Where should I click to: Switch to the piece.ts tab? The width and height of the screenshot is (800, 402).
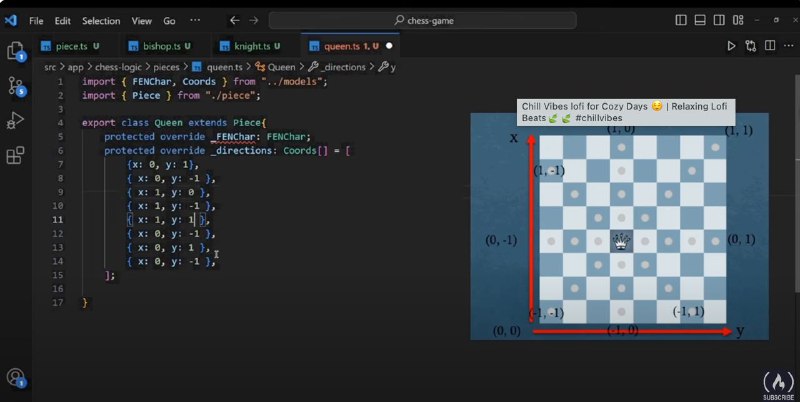[x=70, y=46]
